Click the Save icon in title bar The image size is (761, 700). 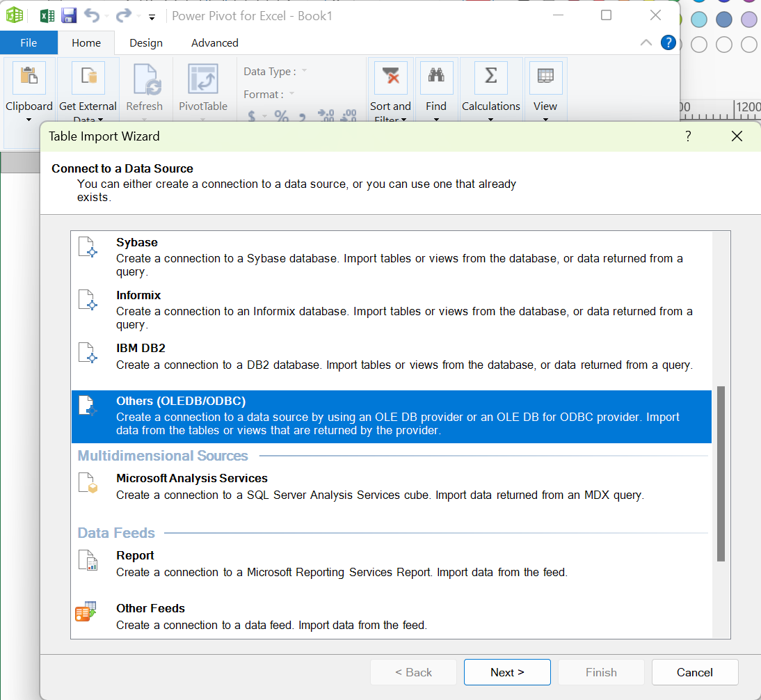(68, 16)
